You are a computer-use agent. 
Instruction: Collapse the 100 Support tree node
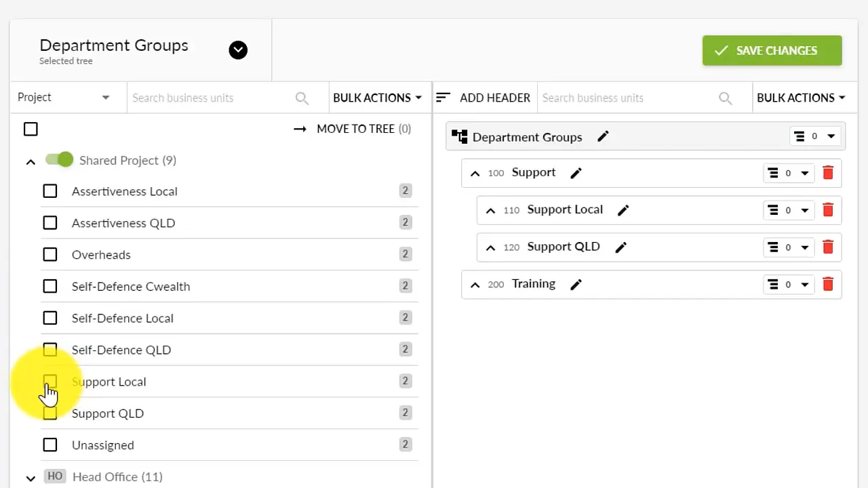click(x=475, y=174)
